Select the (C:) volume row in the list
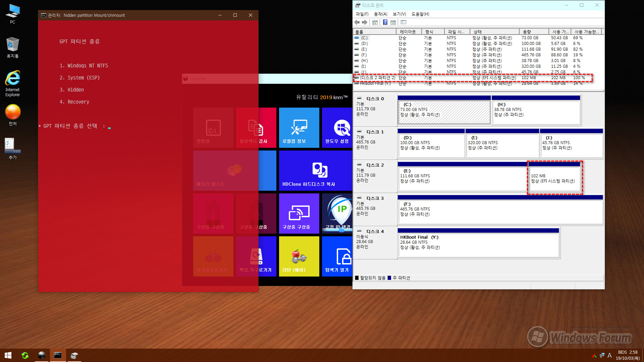Screen dimensions: 644x362 (x=478, y=38)
